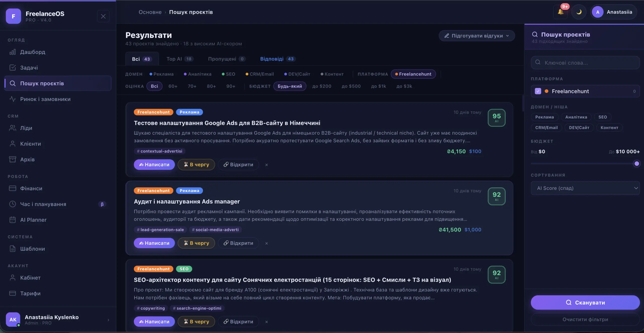Click Написати on Ads manager audit project
The image size is (644, 333).
tap(154, 243)
